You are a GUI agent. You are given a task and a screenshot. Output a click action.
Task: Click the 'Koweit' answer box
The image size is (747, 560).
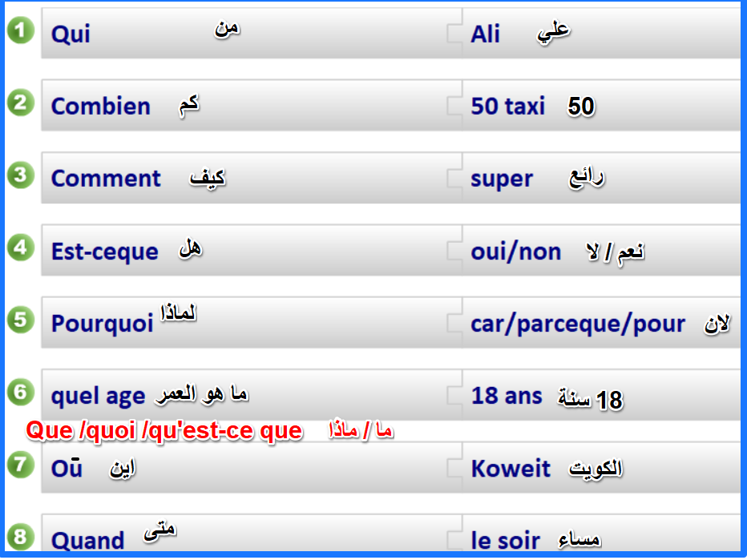coord(601,468)
